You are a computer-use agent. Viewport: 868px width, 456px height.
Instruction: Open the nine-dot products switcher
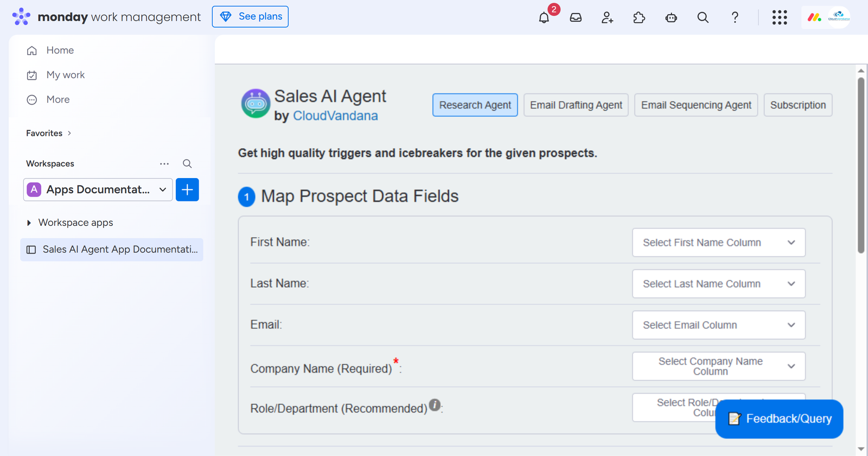click(x=780, y=17)
